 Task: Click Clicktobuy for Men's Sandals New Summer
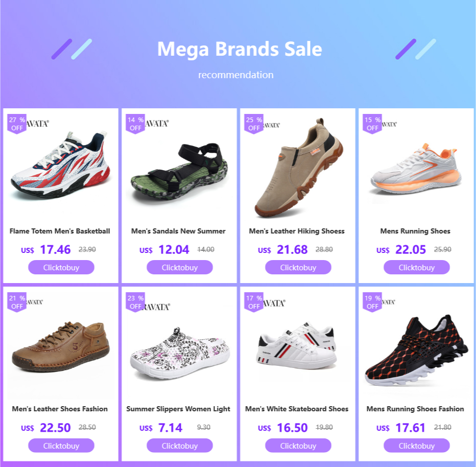point(180,267)
